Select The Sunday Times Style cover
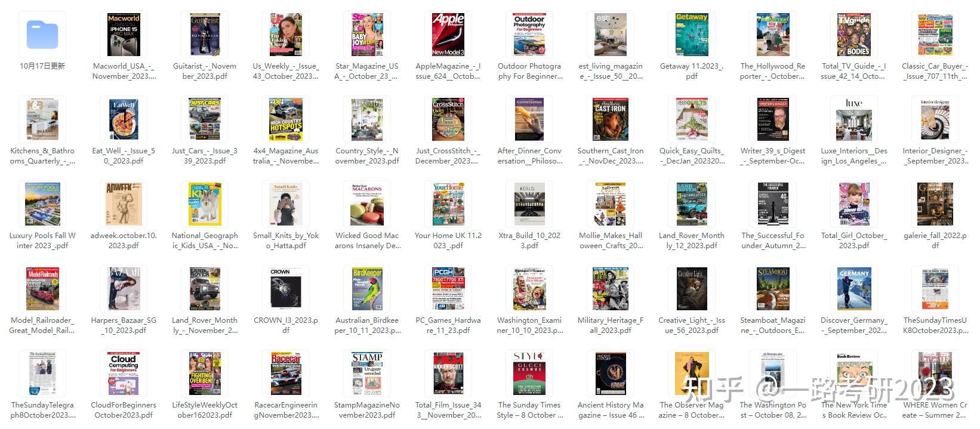980x429 pixels. click(529, 374)
